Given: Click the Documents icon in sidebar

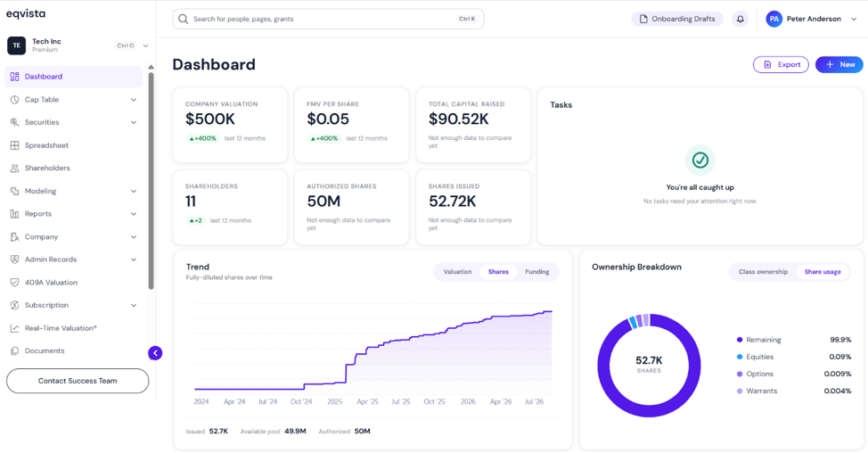Looking at the screenshot, I should coord(14,350).
